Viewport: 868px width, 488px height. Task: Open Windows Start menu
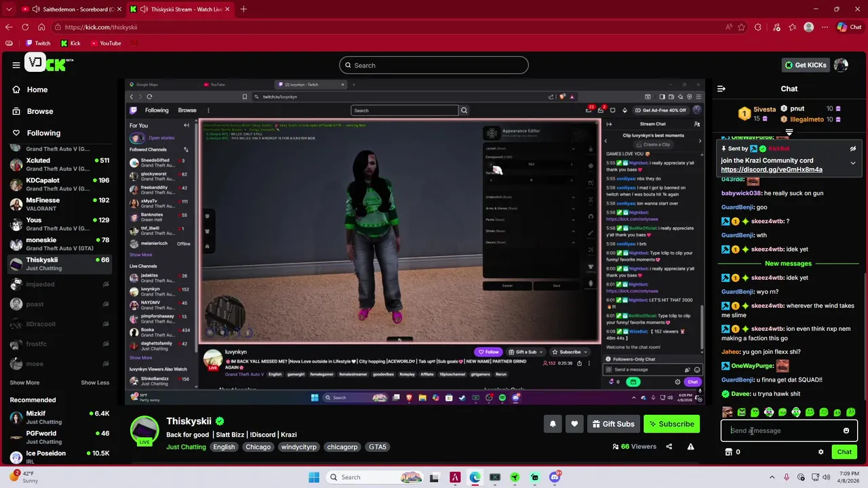[314, 477]
